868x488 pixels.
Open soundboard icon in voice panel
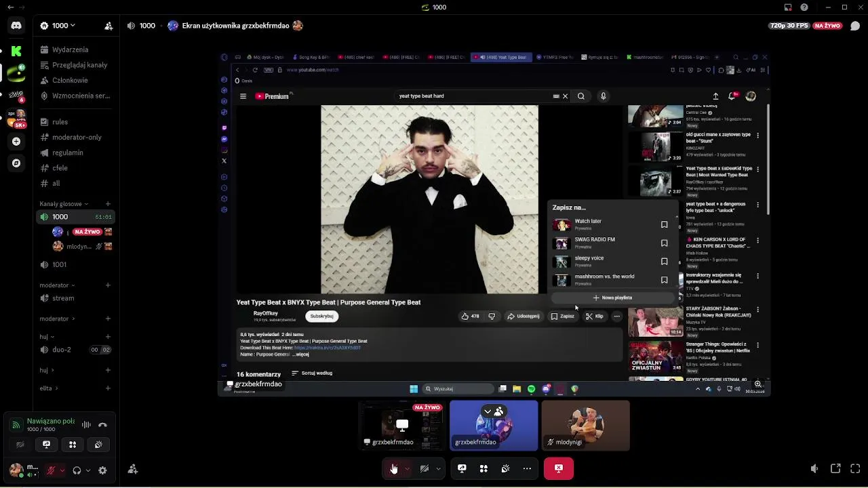click(98, 445)
